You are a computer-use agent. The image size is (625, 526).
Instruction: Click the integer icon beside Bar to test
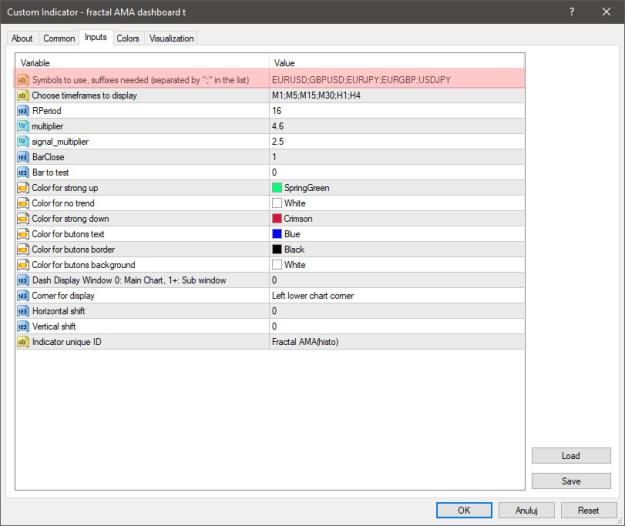pyautogui.click(x=23, y=173)
